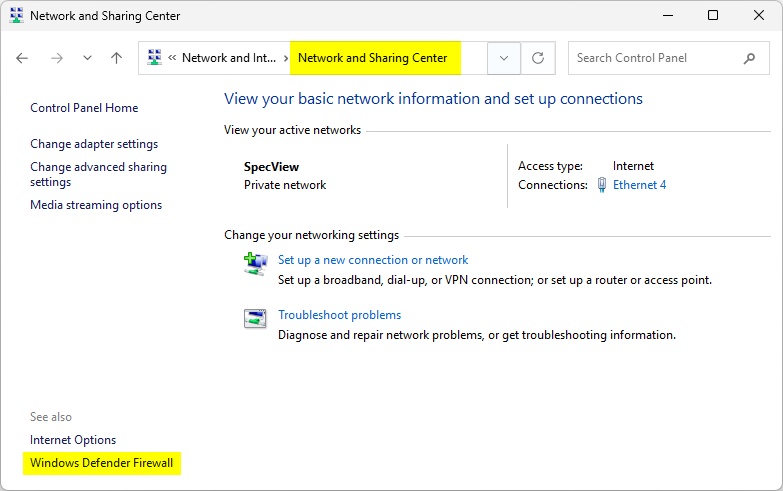Click the window title bar app icon

point(16,15)
